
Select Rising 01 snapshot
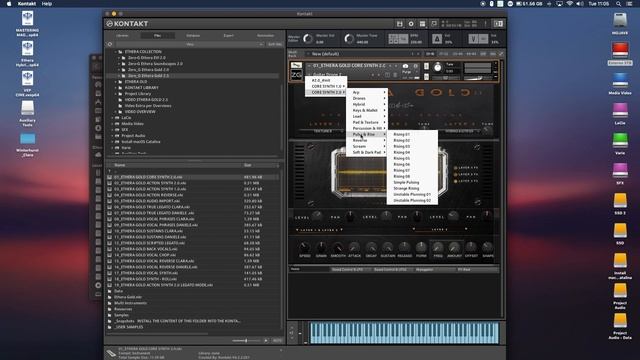tap(412, 134)
